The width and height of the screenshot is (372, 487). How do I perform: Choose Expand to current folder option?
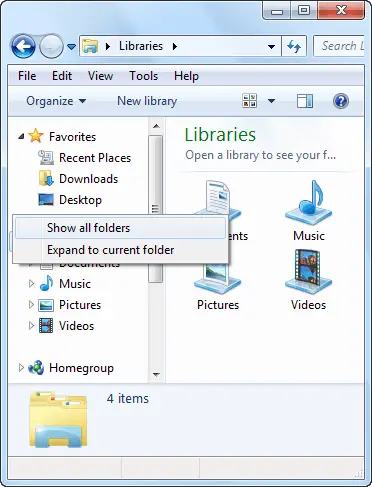tap(120, 250)
